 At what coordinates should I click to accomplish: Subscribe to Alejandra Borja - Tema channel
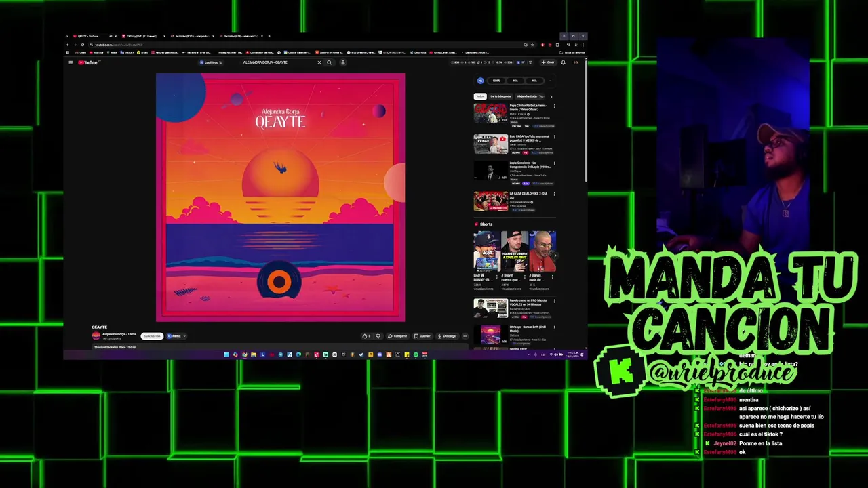(152, 336)
